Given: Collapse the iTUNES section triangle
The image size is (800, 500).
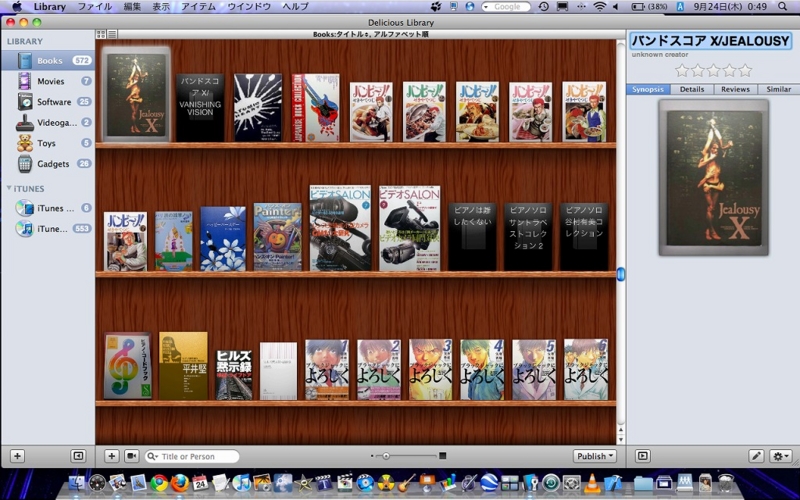Looking at the screenshot, I should pos(9,188).
